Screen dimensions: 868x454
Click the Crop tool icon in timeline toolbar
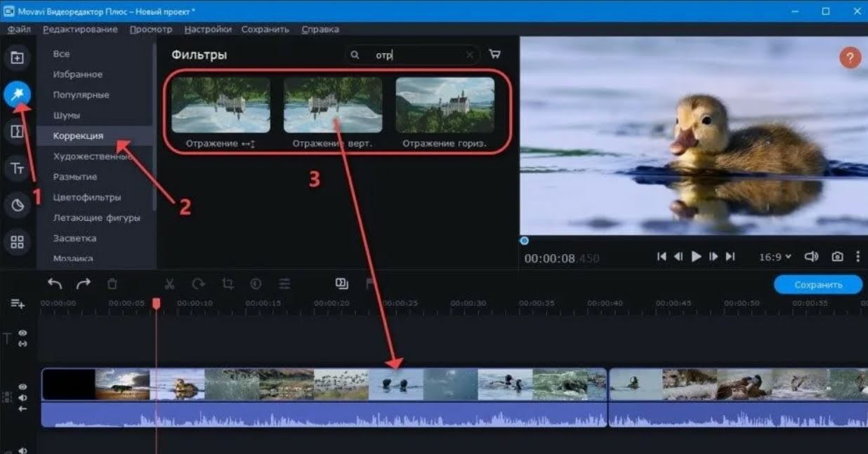[228, 283]
